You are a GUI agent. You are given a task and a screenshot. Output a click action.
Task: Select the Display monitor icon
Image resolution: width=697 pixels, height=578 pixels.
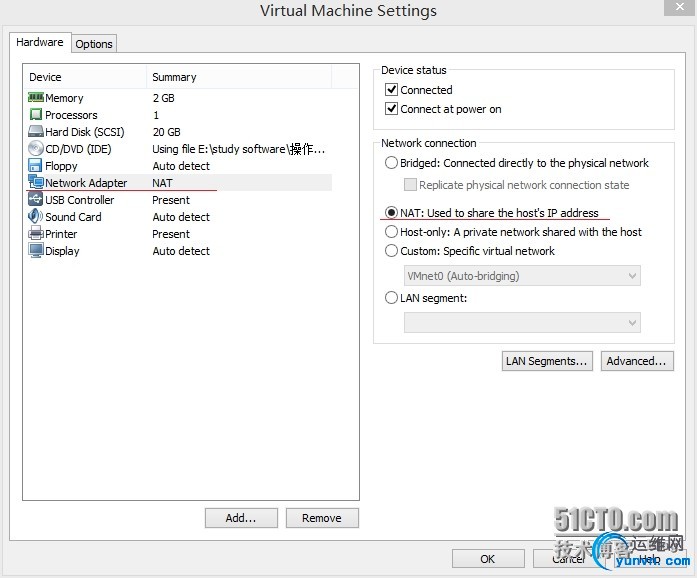click(x=36, y=250)
